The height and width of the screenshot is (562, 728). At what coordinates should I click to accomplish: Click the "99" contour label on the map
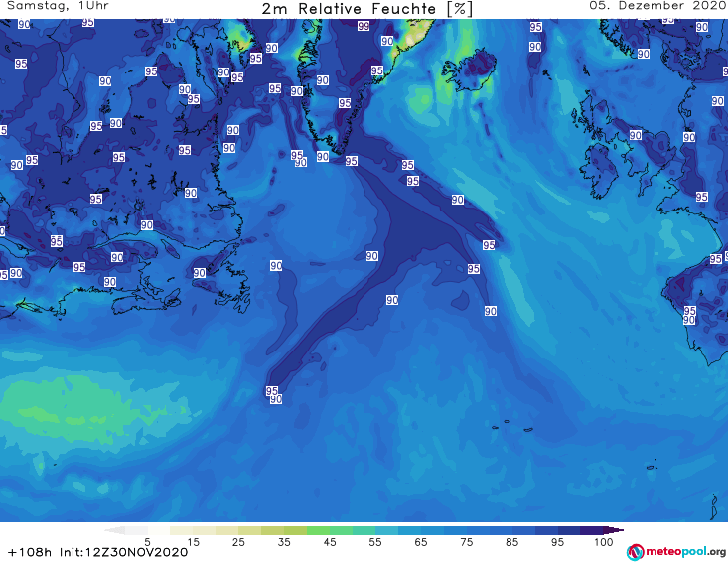pos(364,26)
